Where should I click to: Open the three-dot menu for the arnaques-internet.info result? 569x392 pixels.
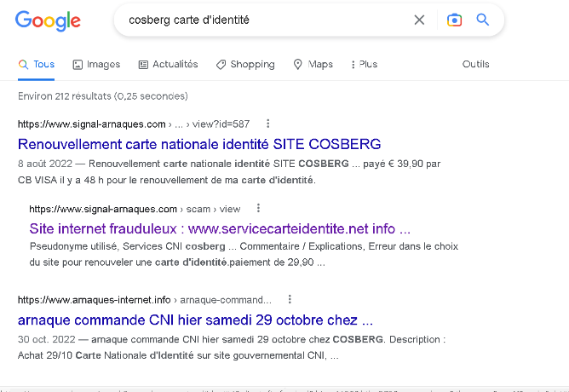pos(290,299)
